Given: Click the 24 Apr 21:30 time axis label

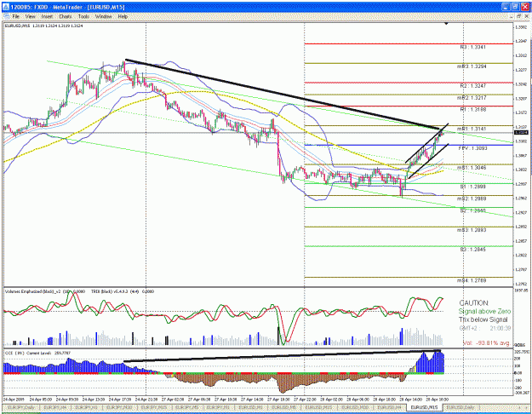Looking at the screenshot, I should (146, 400).
